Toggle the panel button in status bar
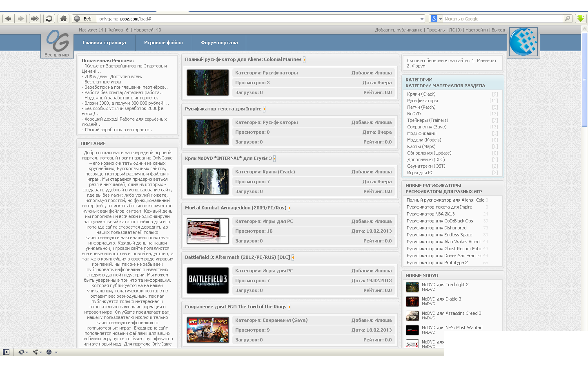 click(6, 352)
